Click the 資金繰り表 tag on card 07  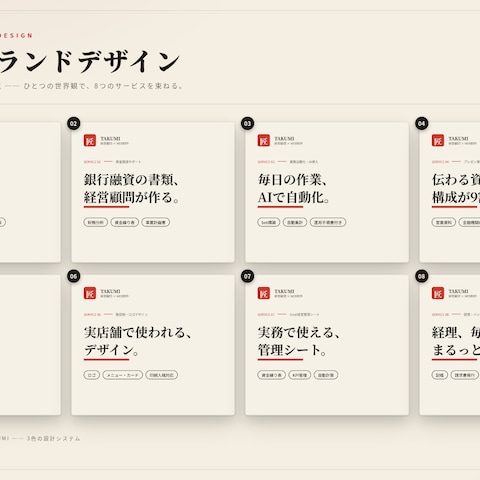[272, 375]
